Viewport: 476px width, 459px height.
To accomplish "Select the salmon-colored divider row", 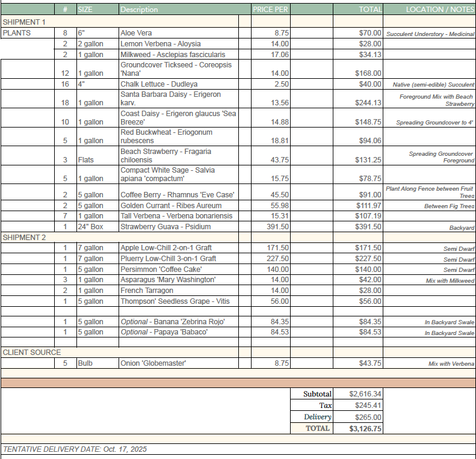I will pos(238,383).
